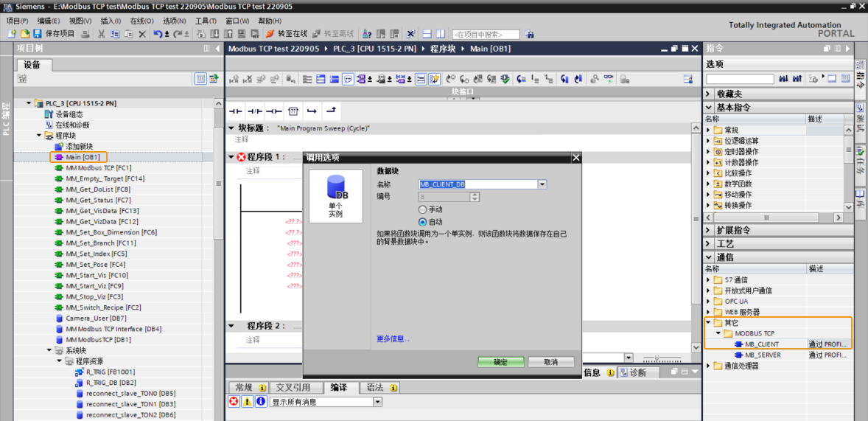Click the project search input field

click(486, 35)
